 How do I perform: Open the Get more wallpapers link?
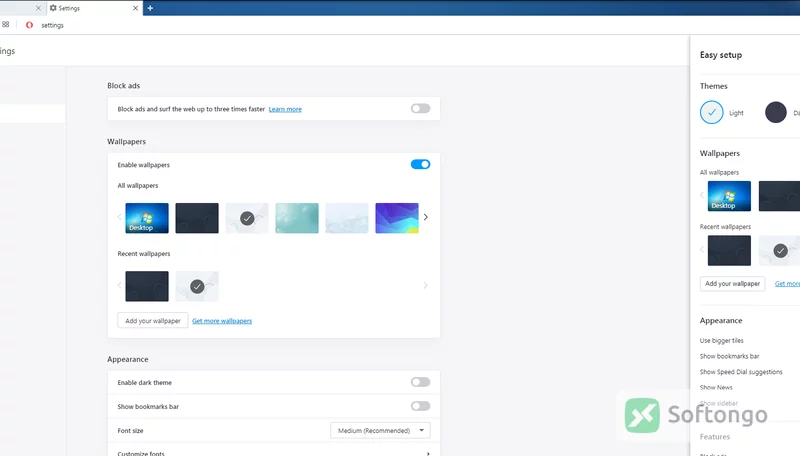pyautogui.click(x=222, y=321)
